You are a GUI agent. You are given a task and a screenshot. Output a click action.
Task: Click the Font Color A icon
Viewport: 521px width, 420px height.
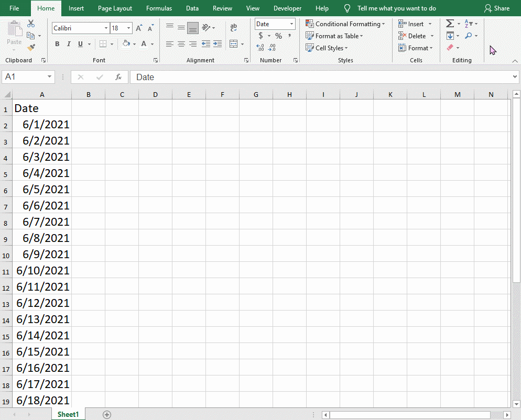[144, 44]
